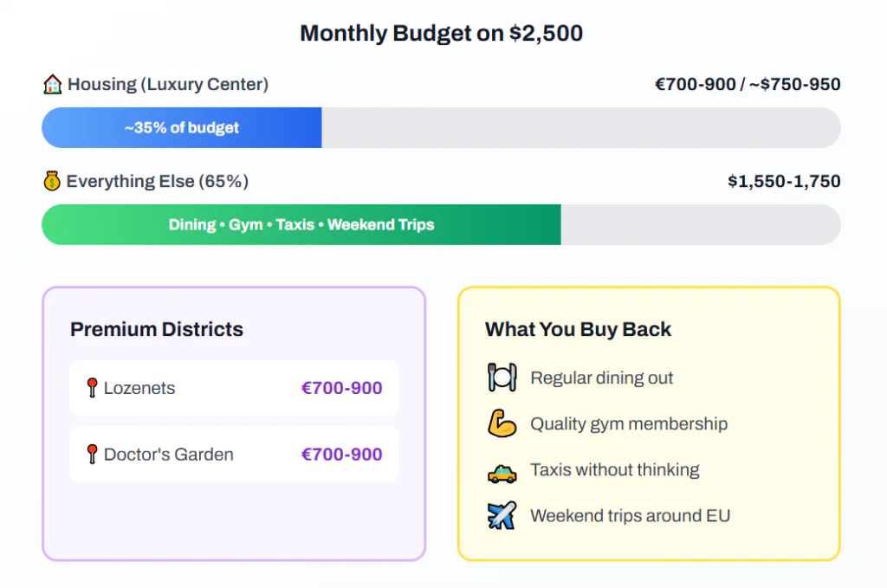Click the flexed bicep gym icon
The image size is (887, 588).
502,423
